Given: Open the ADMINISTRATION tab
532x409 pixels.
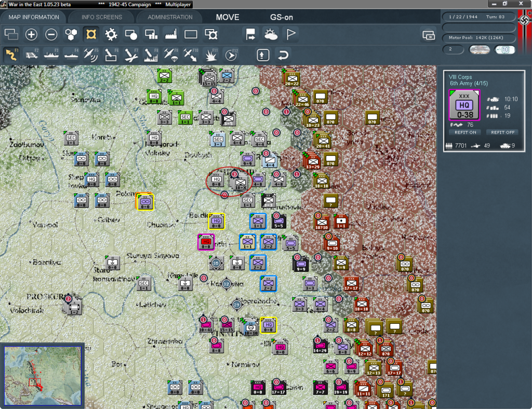Looking at the screenshot, I should (x=170, y=17).
